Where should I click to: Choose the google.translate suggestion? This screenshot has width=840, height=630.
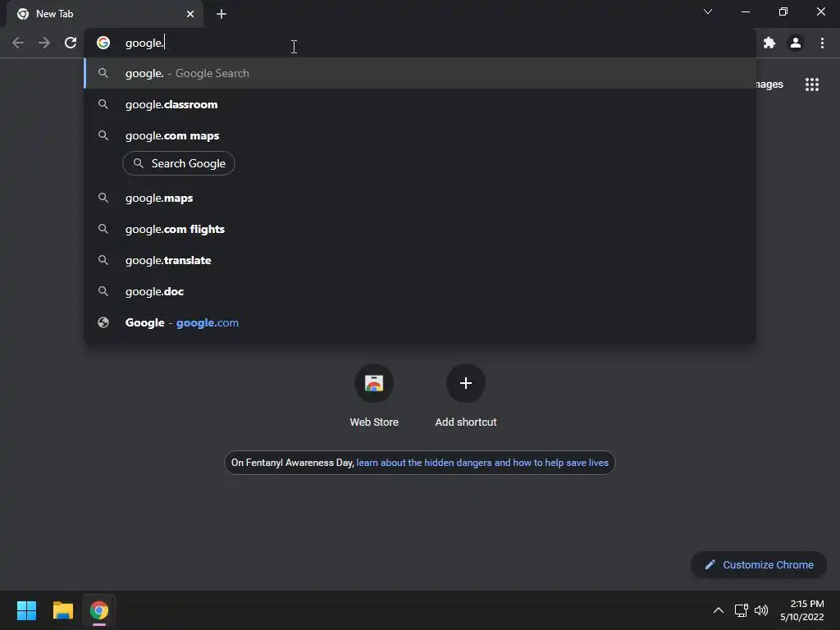[x=421, y=260]
